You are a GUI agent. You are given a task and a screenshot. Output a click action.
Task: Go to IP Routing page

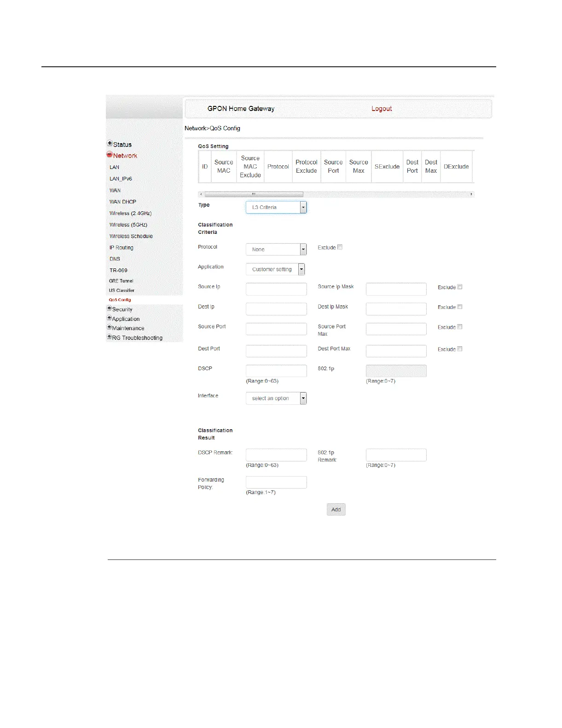coord(122,248)
